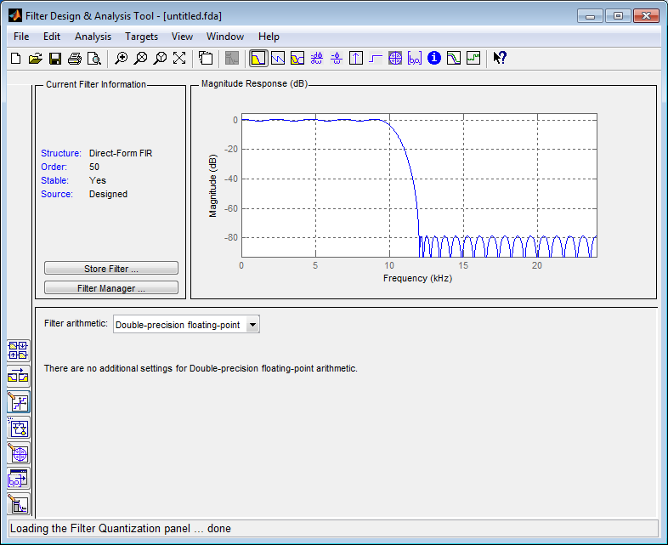The width and height of the screenshot is (668, 545).
Task: Click the 'Magnitude (dB)' axis label
Action: coord(213,186)
